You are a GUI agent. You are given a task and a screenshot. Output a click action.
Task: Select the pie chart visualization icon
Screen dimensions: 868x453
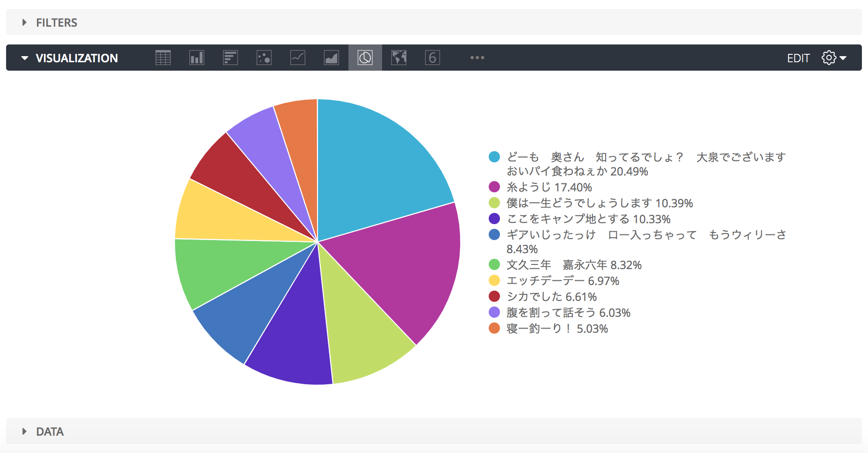(x=365, y=57)
